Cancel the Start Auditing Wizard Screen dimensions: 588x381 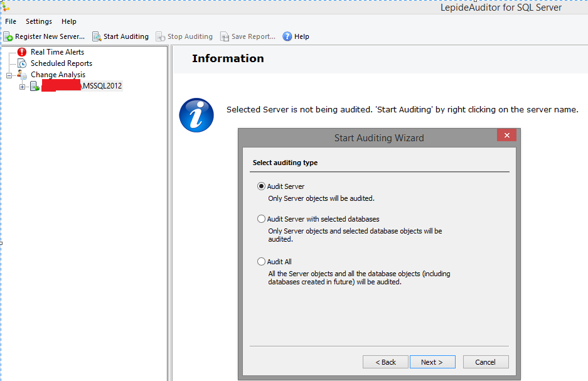click(485, 362)
